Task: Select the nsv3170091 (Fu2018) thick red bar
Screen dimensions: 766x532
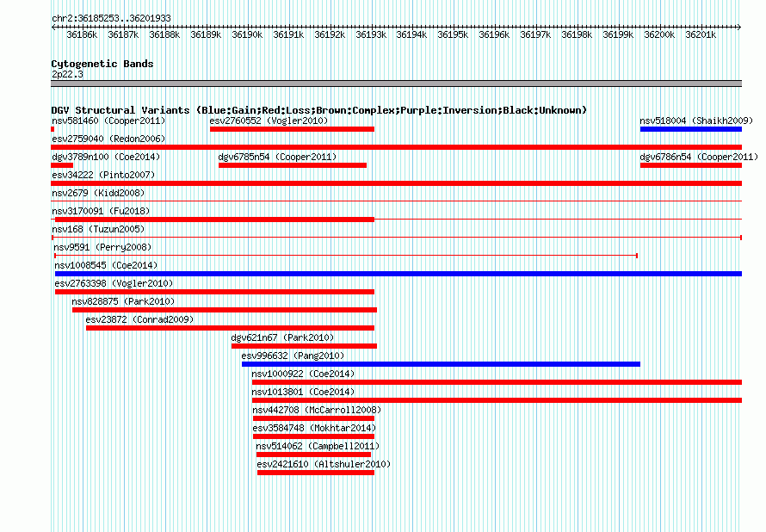Action: [x=214, y=220]
